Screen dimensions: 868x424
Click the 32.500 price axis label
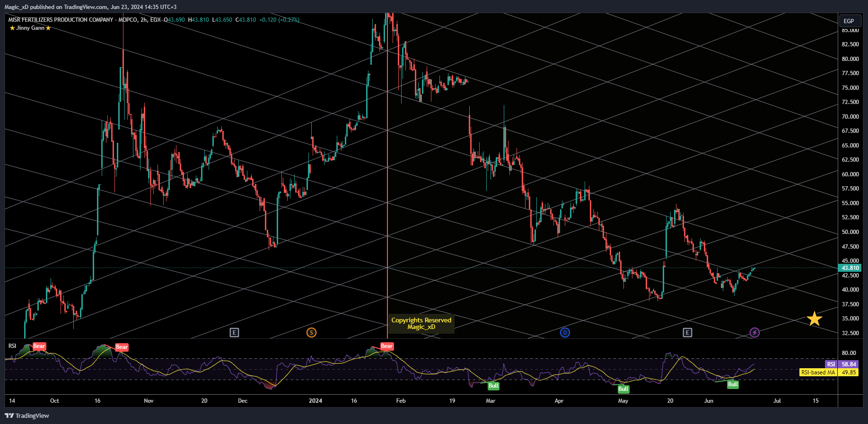[850, 333]
